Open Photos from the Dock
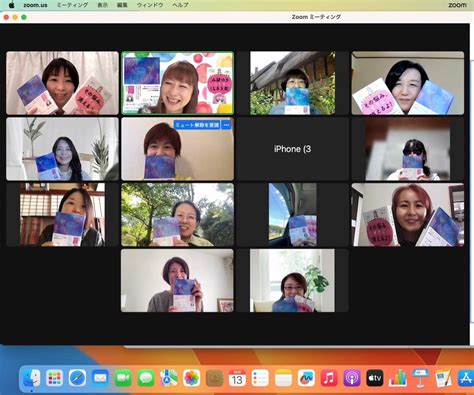Screen dimensions: 474x395 (x=192, y=378)
